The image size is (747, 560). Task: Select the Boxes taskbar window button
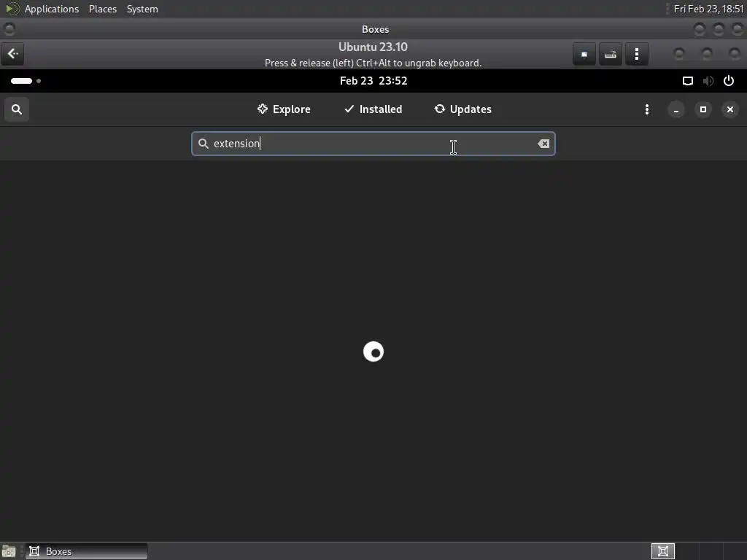click(x=86, y=551)
